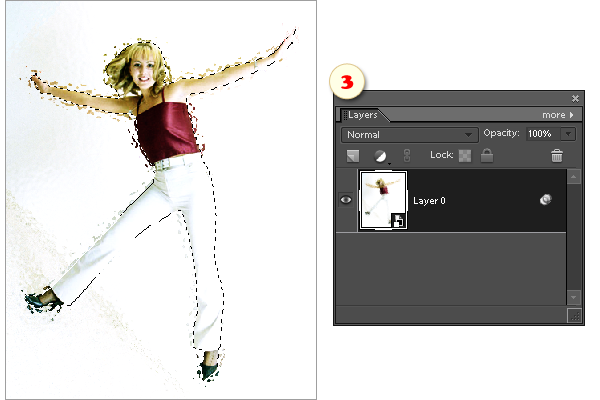
Task: Click the Opacity 100% field
Action: point(543,134)
